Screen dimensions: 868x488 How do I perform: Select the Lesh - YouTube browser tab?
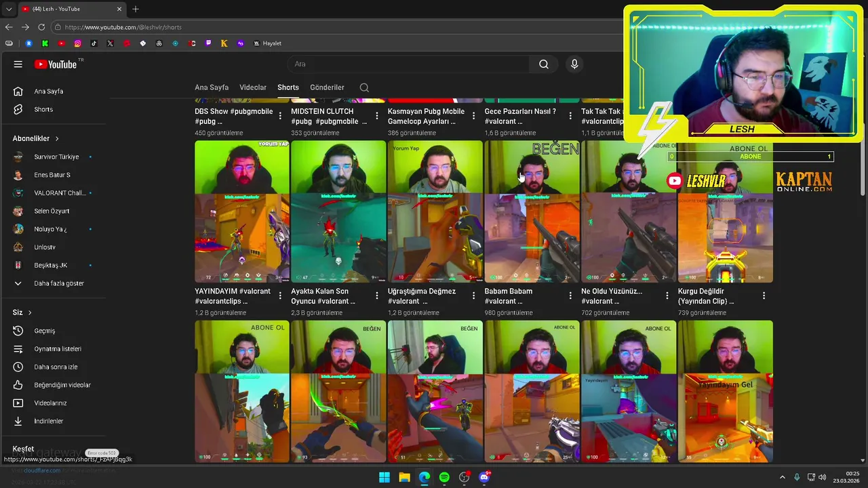(x=71, y=9)
